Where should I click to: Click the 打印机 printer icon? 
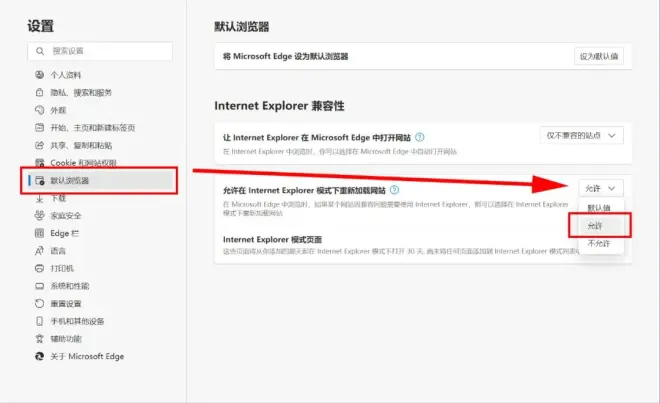point(40,268)
